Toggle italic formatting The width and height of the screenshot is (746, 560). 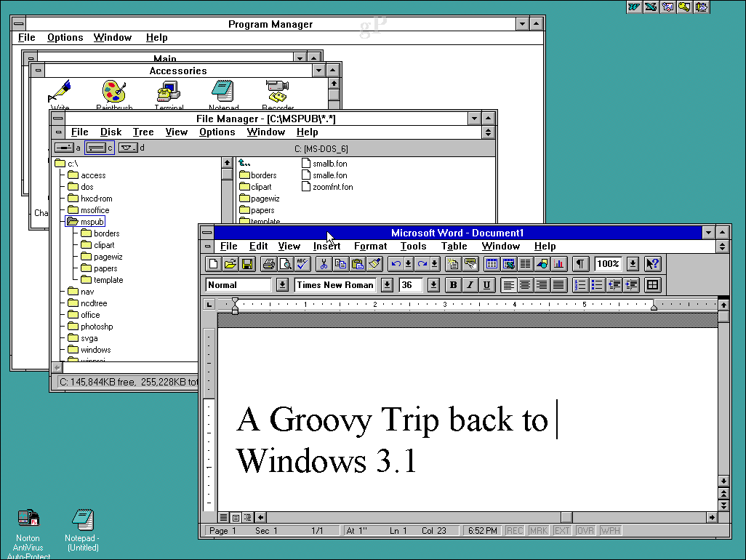(469, 284)
